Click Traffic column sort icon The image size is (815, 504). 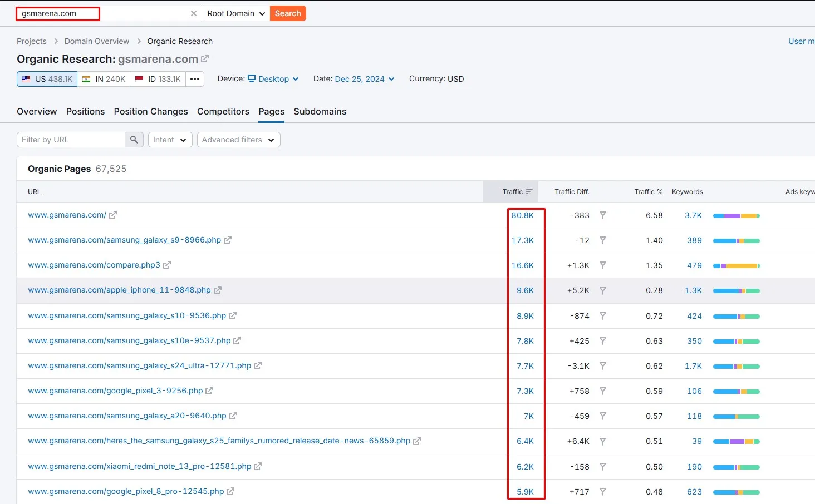pos(529,192)
